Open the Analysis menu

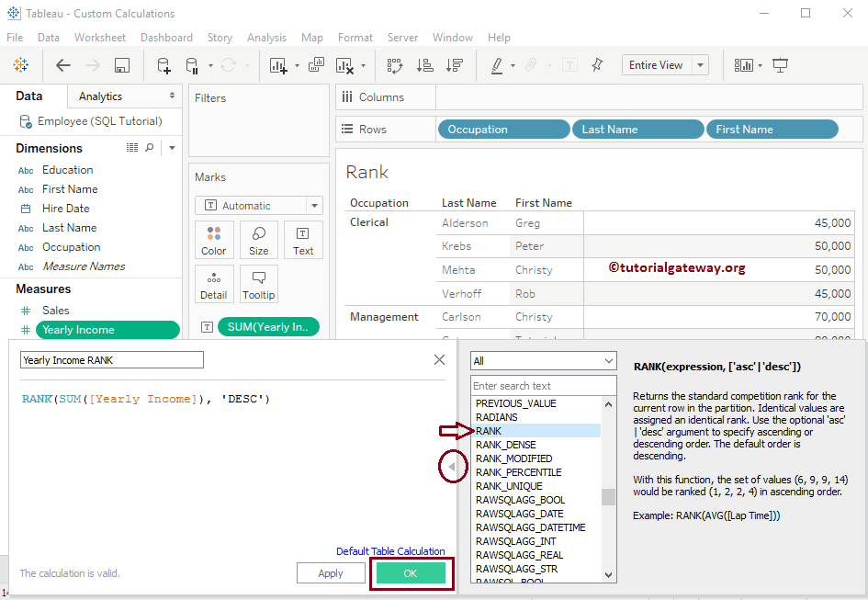point(266,38)
